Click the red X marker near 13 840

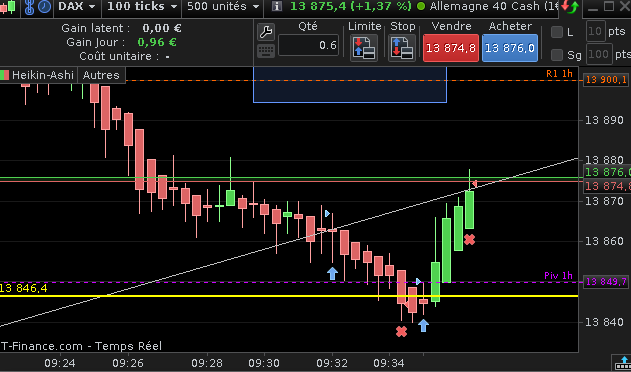[401, 332]
